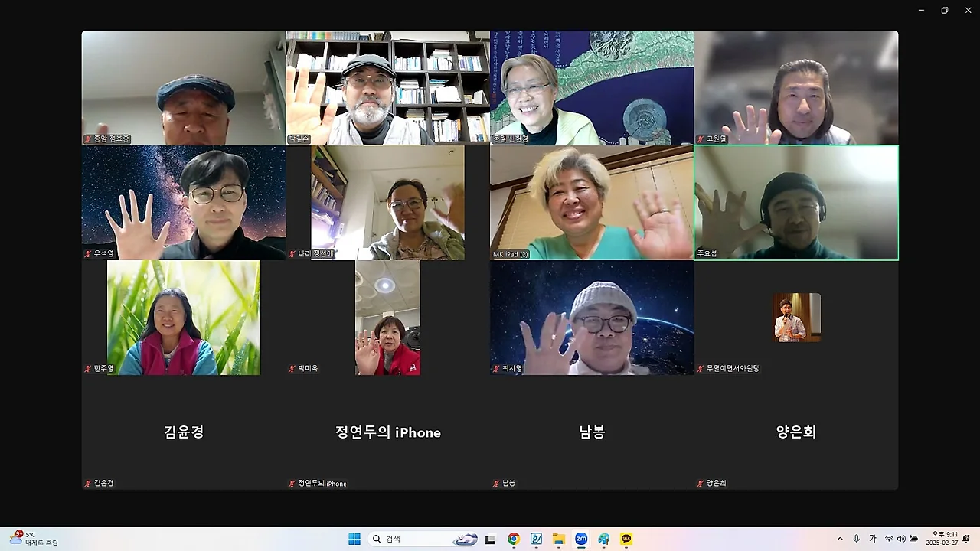
Task: Click the 중암 정표종 name label
Action: (107, 139)
